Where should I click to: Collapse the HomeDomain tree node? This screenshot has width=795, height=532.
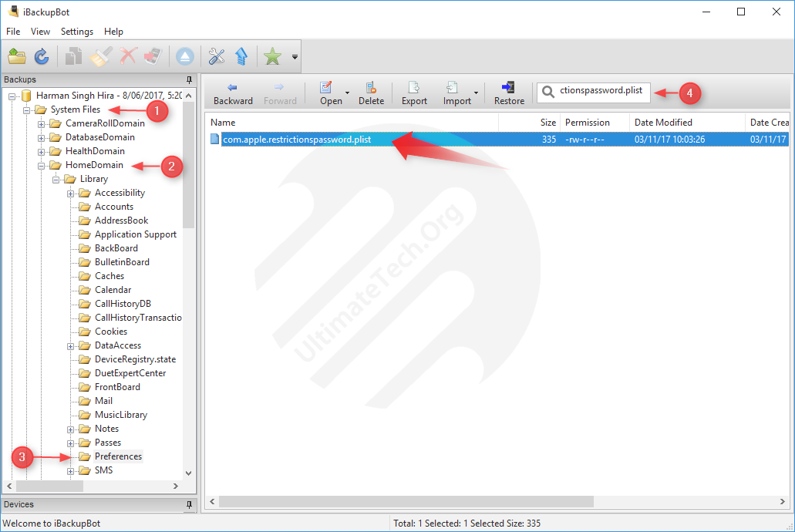click(x=42, y=165)
